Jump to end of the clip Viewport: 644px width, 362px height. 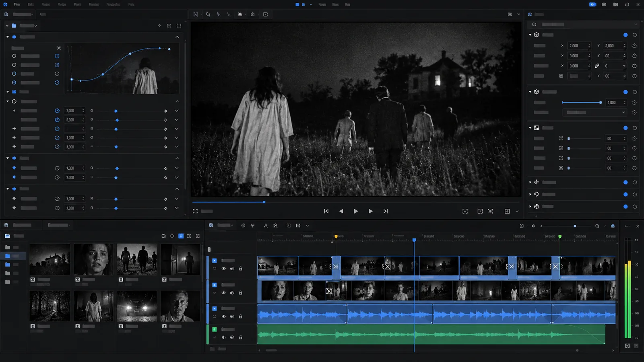(386, 211)
